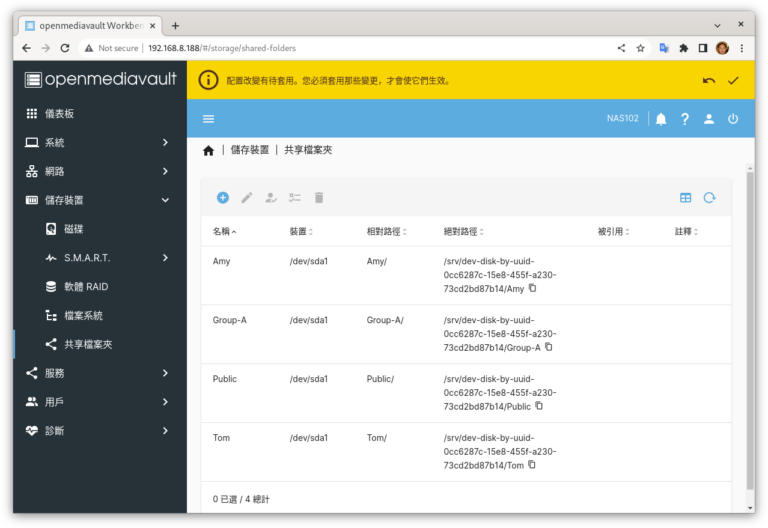The image size is (768, 528).
Task: Open the access control list icon
Action: (295, 198)
